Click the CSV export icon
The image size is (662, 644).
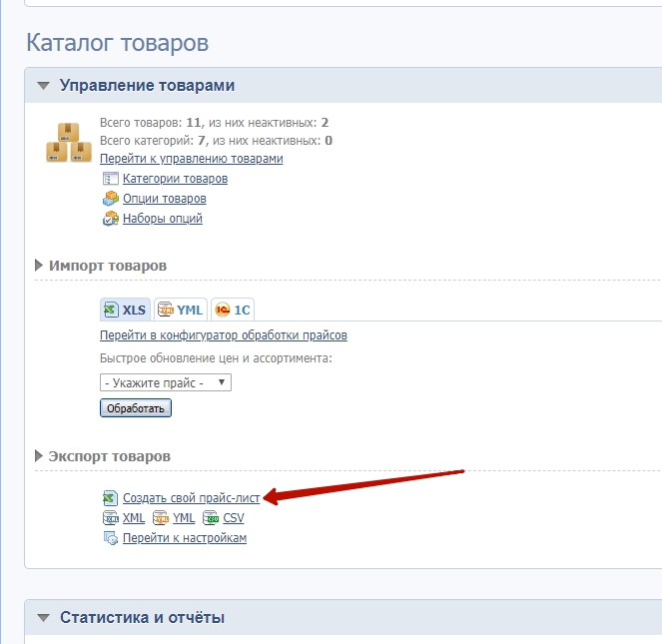pyautogui.click(x=211, y=518)
